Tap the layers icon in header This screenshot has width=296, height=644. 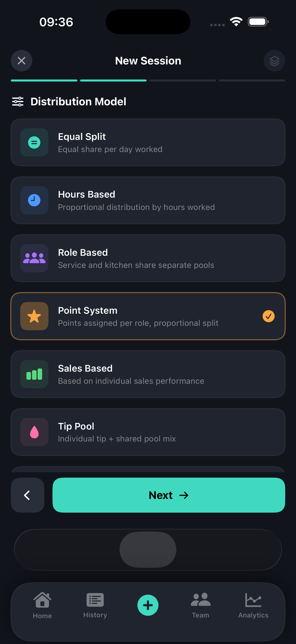pos(274,61)
